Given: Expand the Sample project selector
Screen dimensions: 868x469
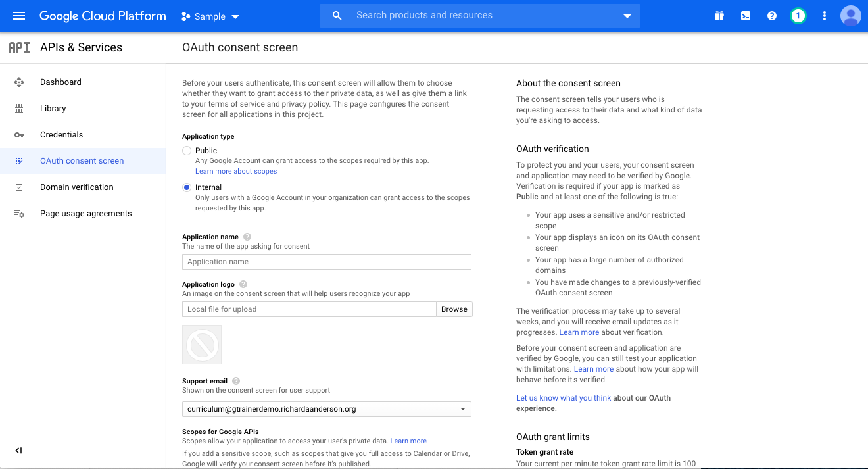Looking at the screenshot, I should [x=210, y=16].
